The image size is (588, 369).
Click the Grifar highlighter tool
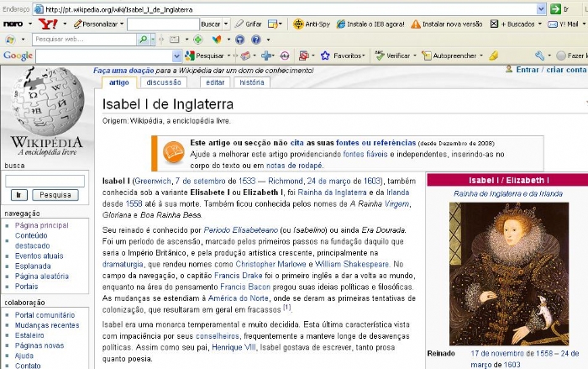tap(248, 24)
